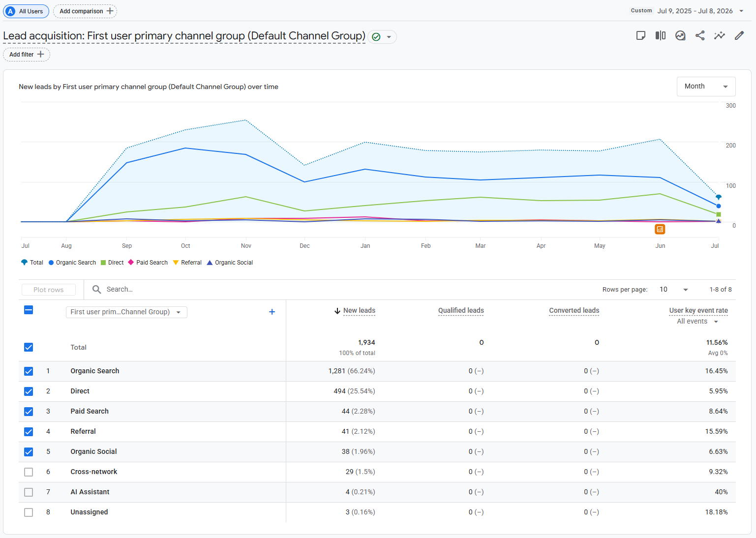Uncheck the Organic Search row checkbox

click(29, 371)
